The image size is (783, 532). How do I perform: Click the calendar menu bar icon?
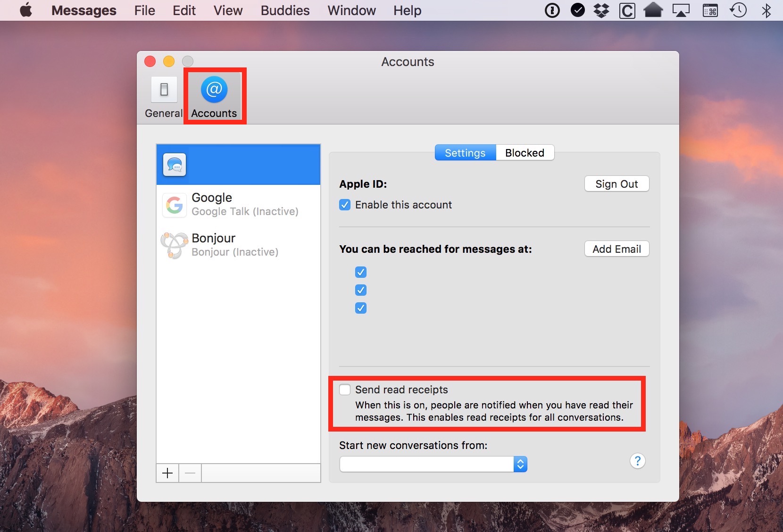click(710, 10)
